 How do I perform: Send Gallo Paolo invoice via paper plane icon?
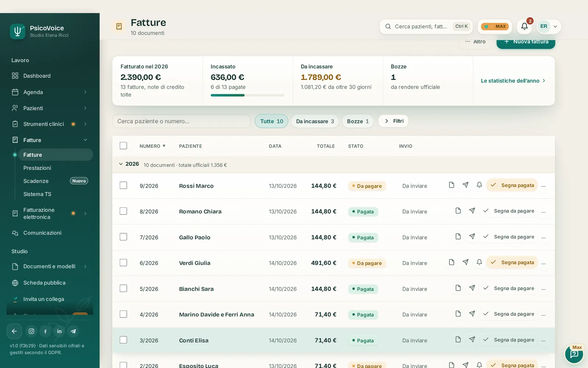point(472,236)
